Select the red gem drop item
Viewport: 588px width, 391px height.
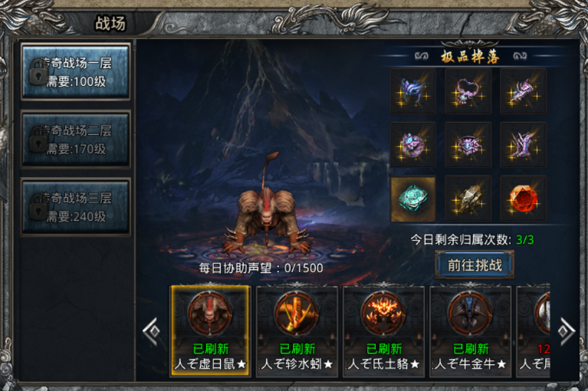(x=523, y=199)
